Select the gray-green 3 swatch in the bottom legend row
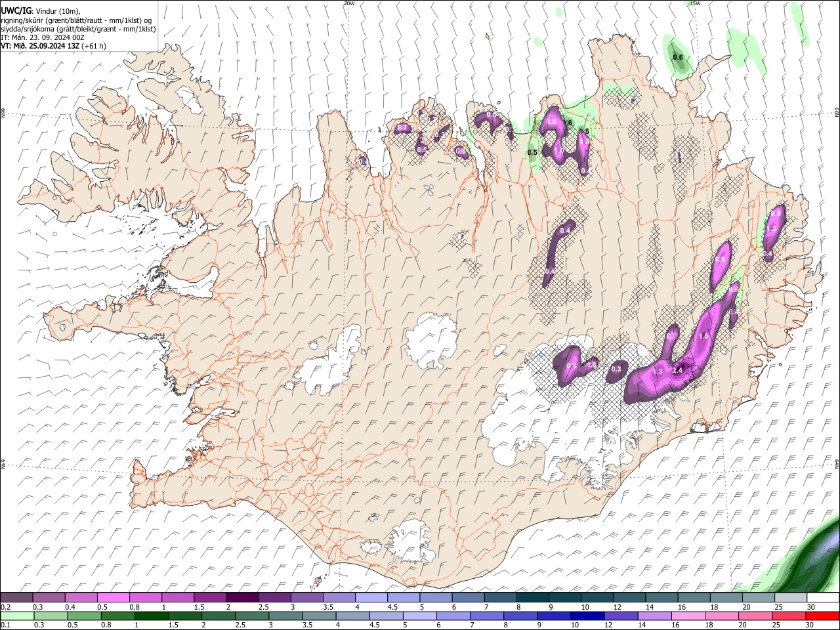Image resolution: width=840 pixels, height=630 pixels. (x=285, y=616)
